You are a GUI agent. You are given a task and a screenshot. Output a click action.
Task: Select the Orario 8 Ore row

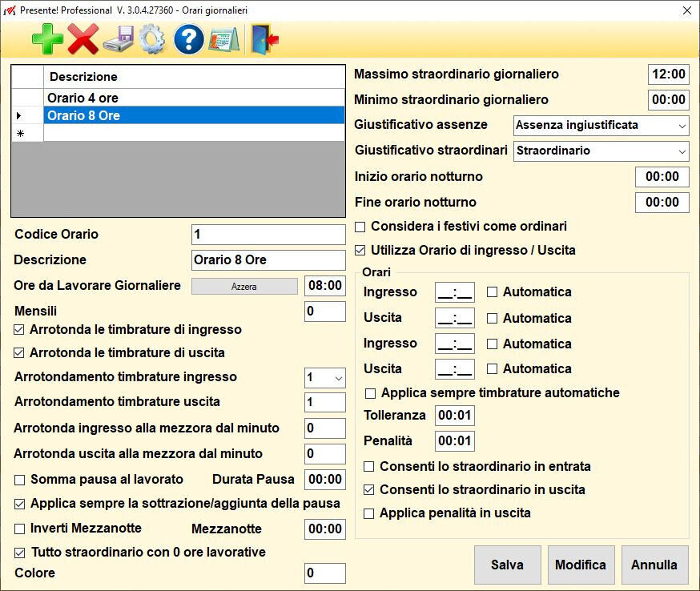point(194,115)
